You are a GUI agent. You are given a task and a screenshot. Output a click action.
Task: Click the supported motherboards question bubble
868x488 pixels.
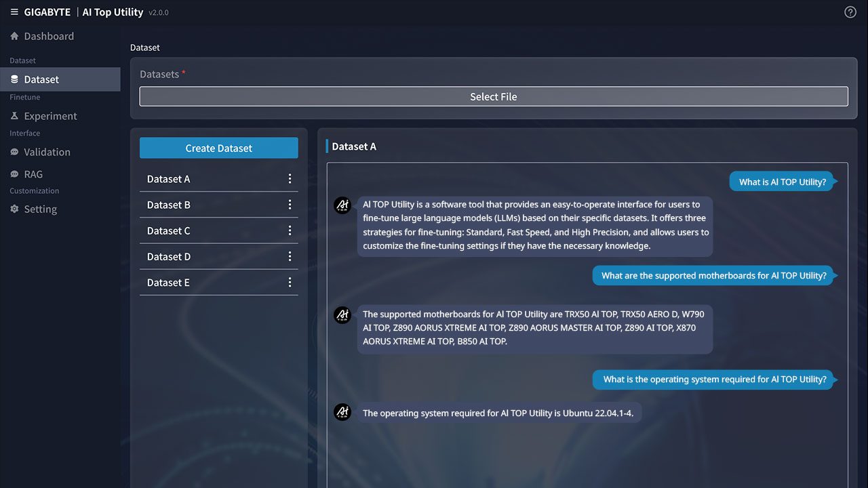715,275
